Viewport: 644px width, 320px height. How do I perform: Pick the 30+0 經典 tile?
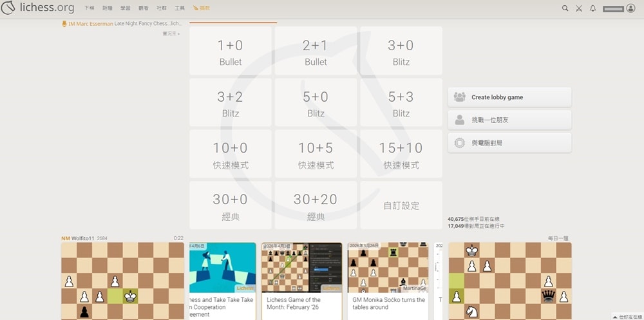point(231,205)
